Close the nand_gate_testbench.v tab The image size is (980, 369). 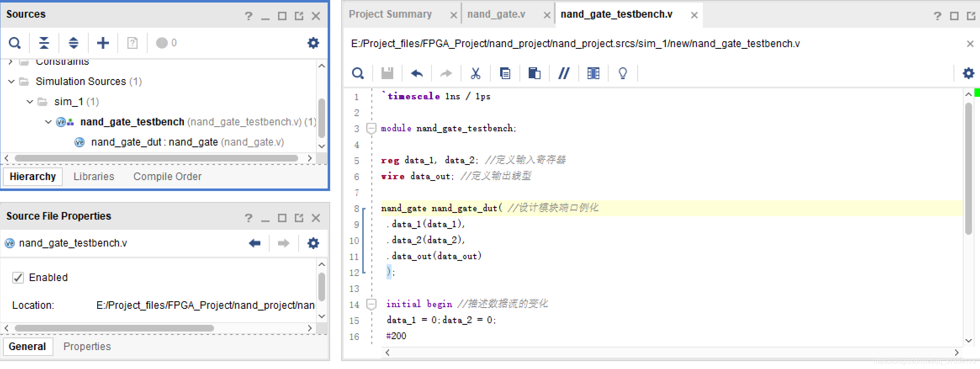[694, 16]
